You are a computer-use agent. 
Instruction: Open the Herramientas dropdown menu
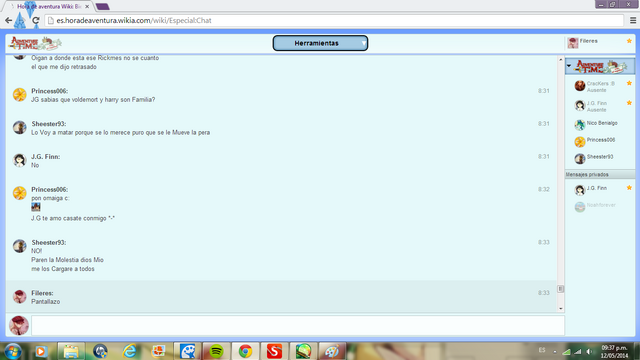[320, 43]
